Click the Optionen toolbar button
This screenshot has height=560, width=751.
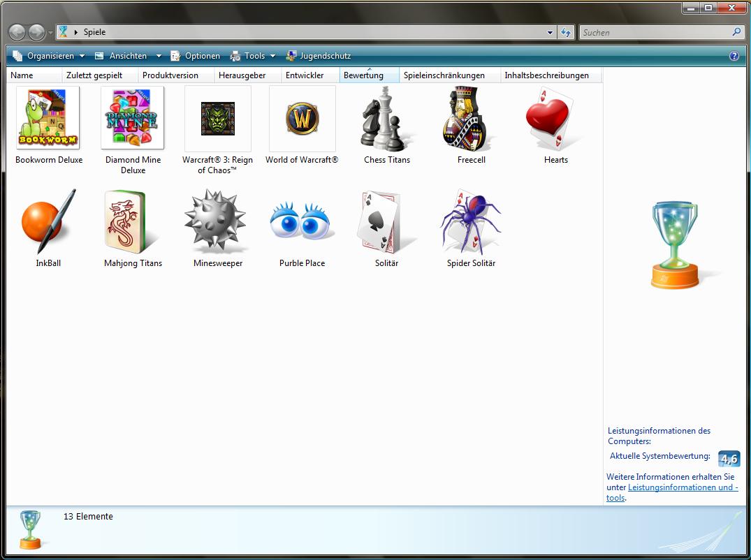[196, 56]
